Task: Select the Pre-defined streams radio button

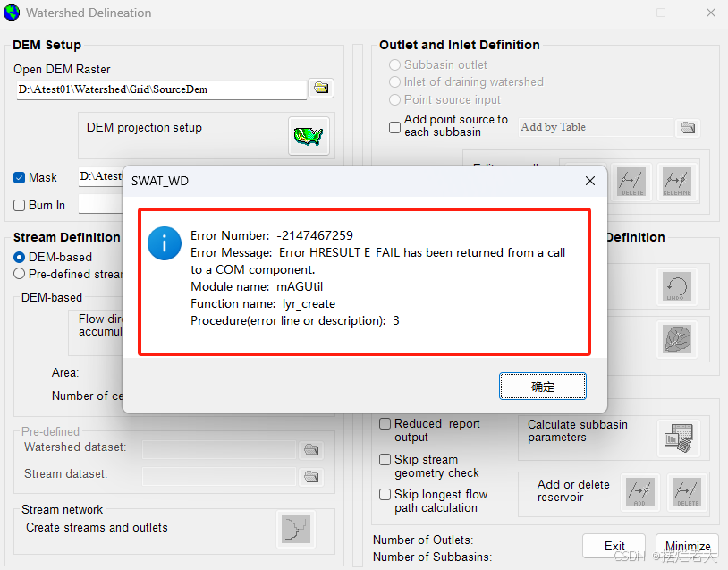Action: pyautogui.click(x=19, y=274)
